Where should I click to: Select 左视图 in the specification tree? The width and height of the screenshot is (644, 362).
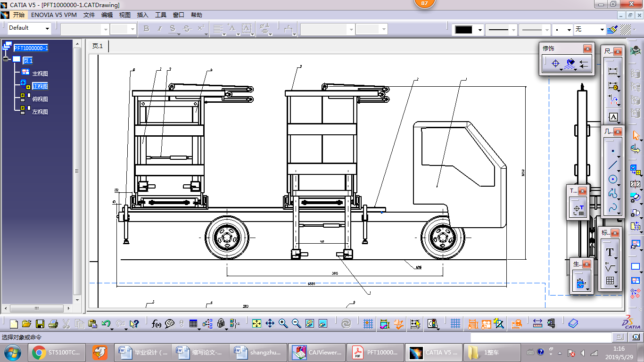point(40,112)
